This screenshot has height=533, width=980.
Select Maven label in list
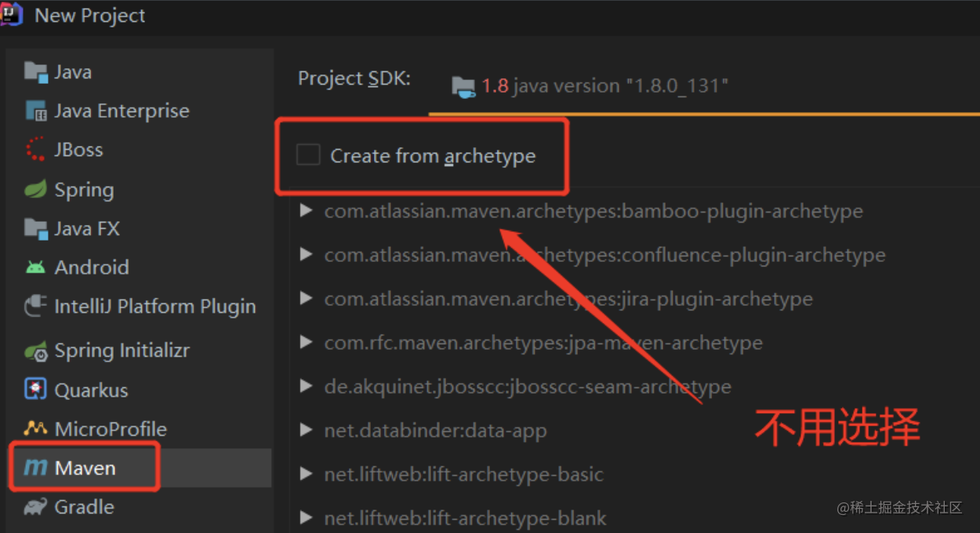[85, 468]
